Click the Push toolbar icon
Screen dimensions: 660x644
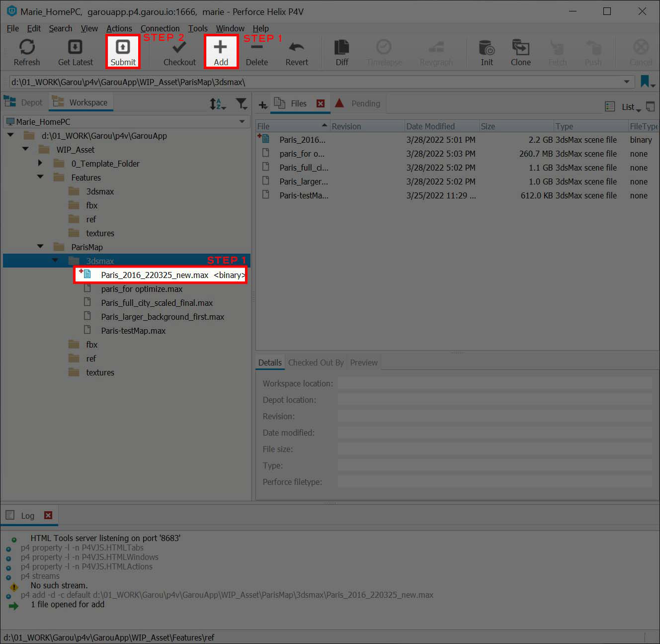click(x=593, y=52)
